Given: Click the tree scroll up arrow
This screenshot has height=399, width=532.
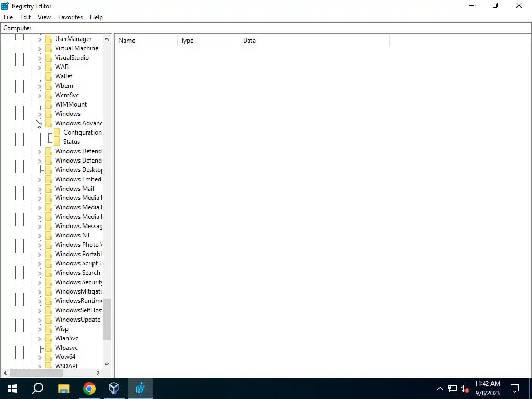Looking at the screenshot, I should [107, 39].
